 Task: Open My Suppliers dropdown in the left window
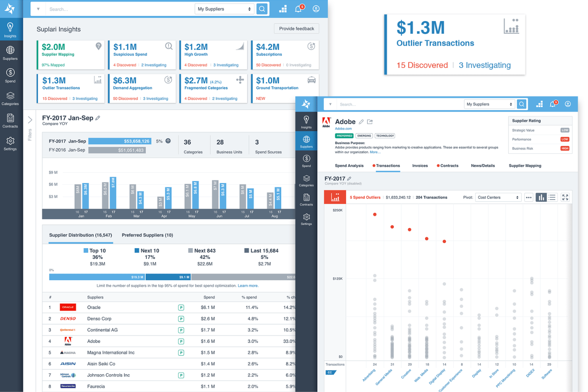coord(224,9)
